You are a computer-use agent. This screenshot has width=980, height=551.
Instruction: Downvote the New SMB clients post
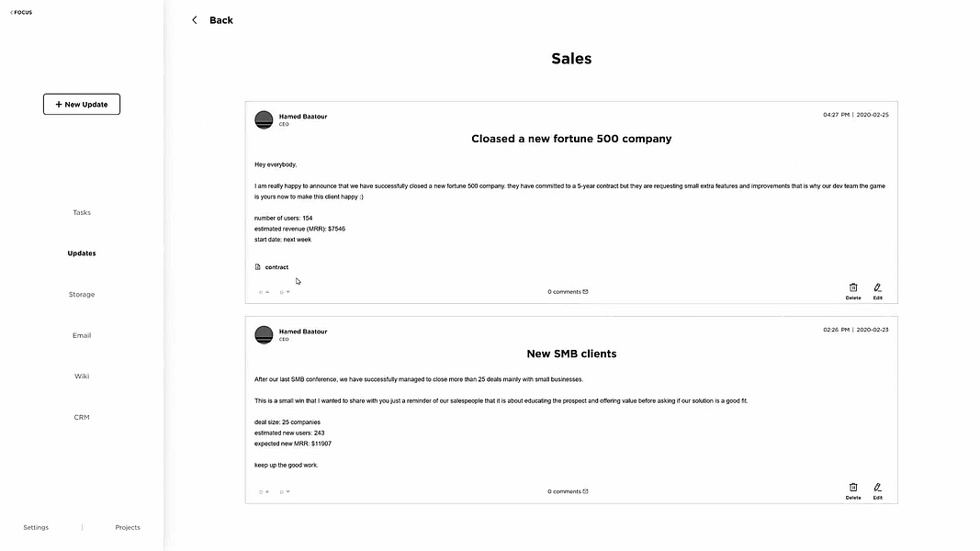pos(285,491)
